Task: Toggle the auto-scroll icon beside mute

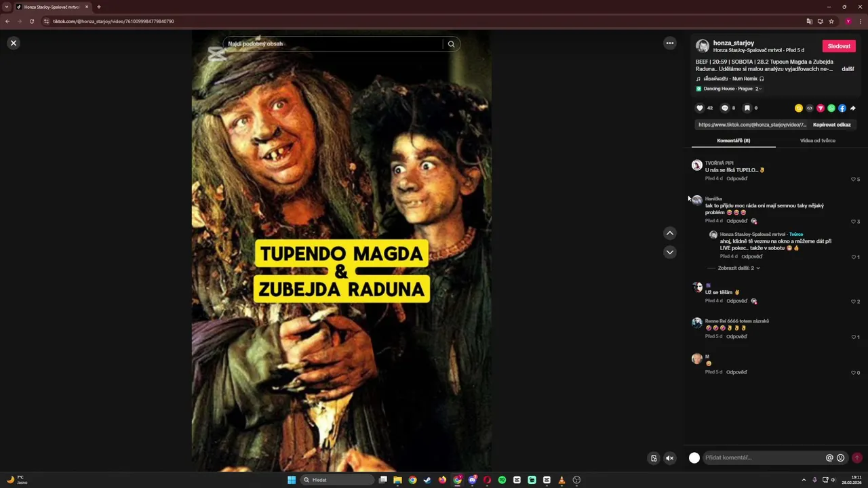Action: pyautogui.click(x=654, y=458)
